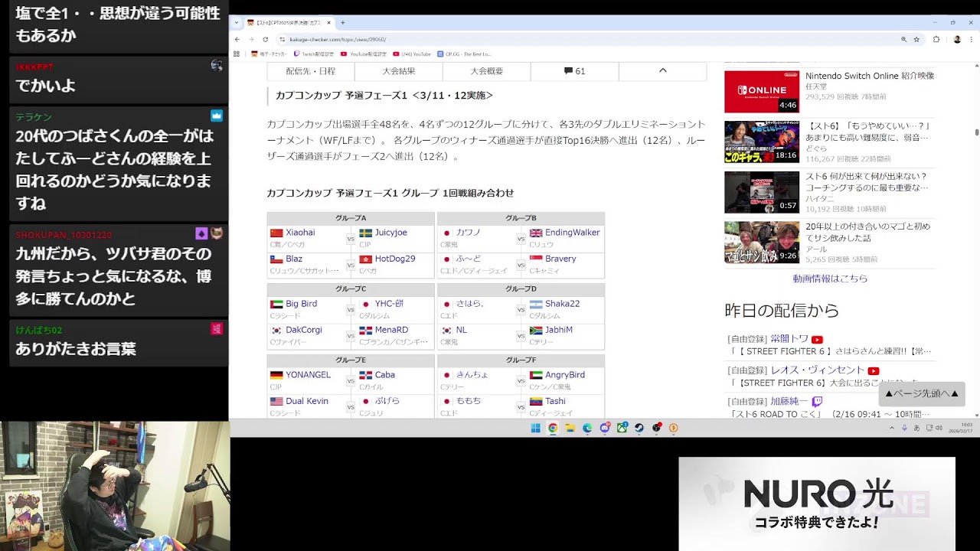Collapse the section with the up chevron
This screenshot has height=551, width=980.
pyautogui.click(x=663, y=71)
